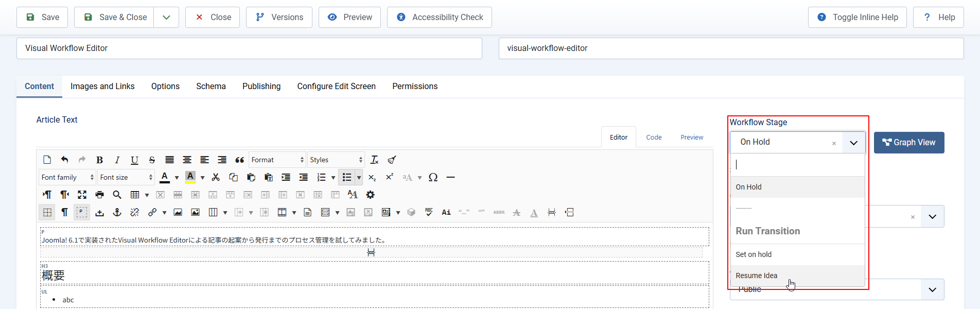Select Resume Idea transition option
Image resolution: width=980 pixels, height=309 pixels.
(x=757, y=276)
